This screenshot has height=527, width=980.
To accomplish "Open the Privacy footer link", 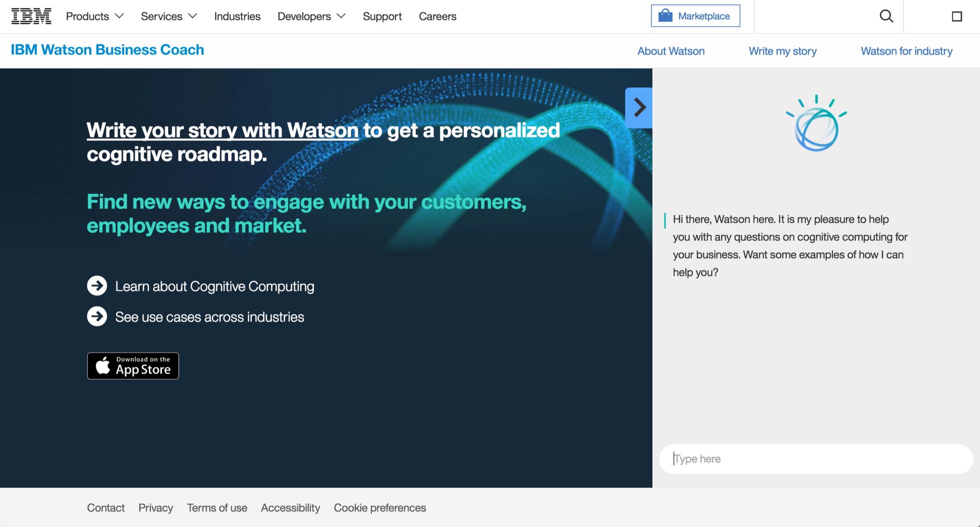I will coord(156,508).
